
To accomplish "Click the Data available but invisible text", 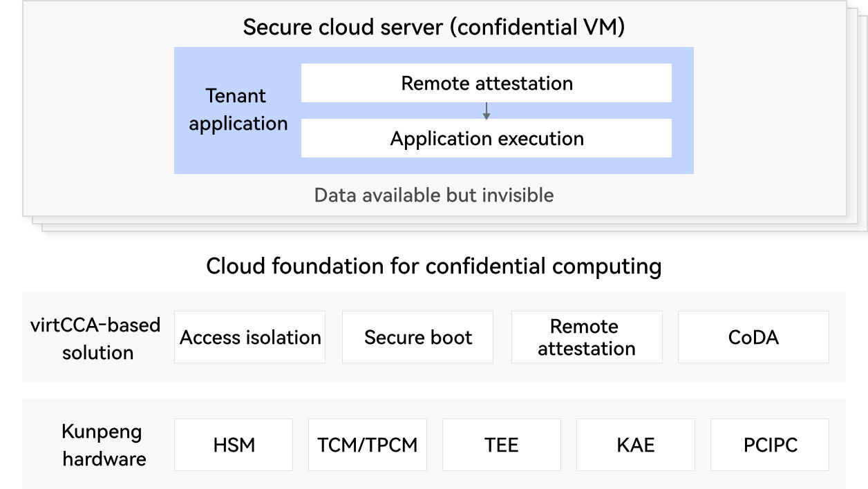I will (x=434, y=195).
